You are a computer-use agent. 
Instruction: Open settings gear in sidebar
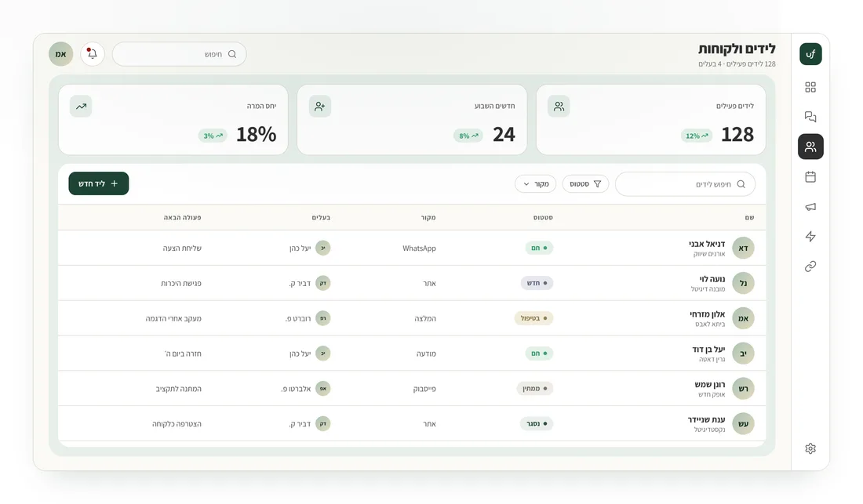coord(810,448)
